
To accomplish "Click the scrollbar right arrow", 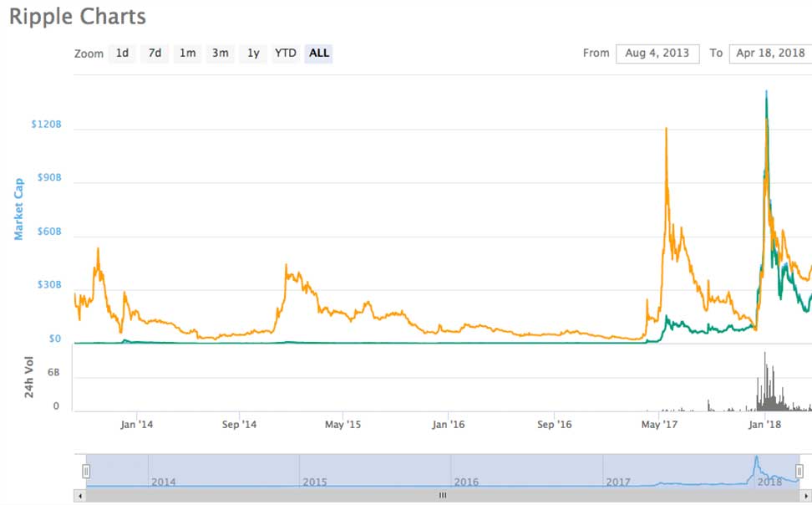I will 805,495.
